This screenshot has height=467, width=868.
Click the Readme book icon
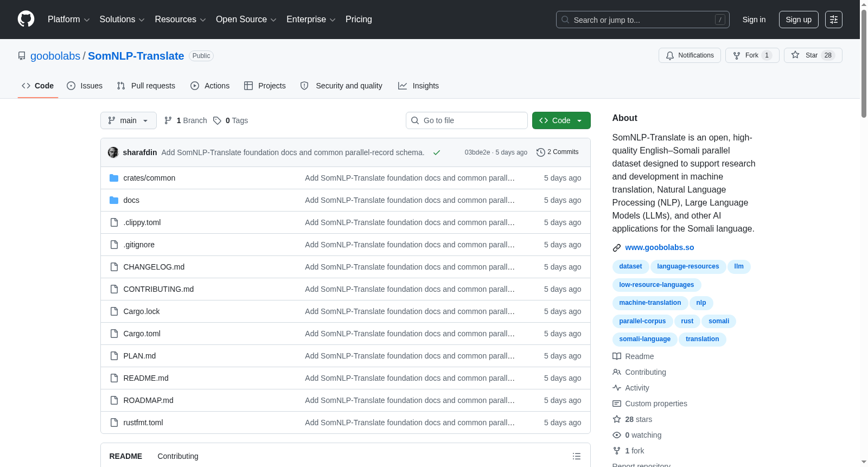[x=617, y=356]
